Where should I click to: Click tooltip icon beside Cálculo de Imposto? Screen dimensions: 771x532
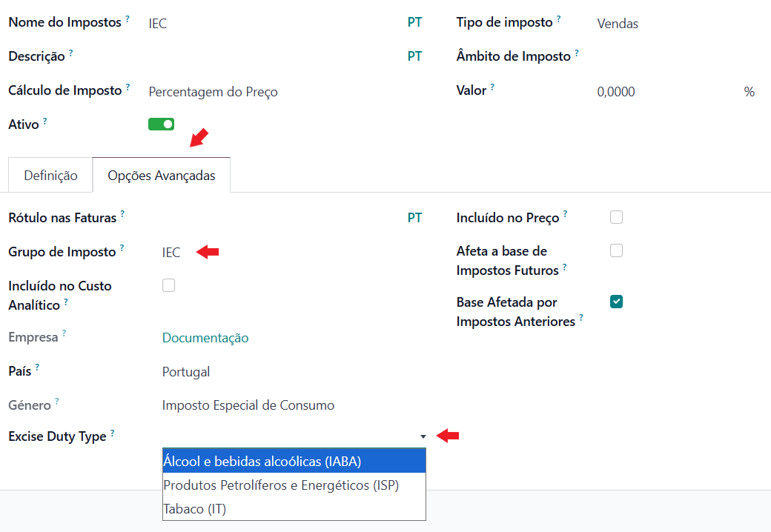click(x=128, y=87)
